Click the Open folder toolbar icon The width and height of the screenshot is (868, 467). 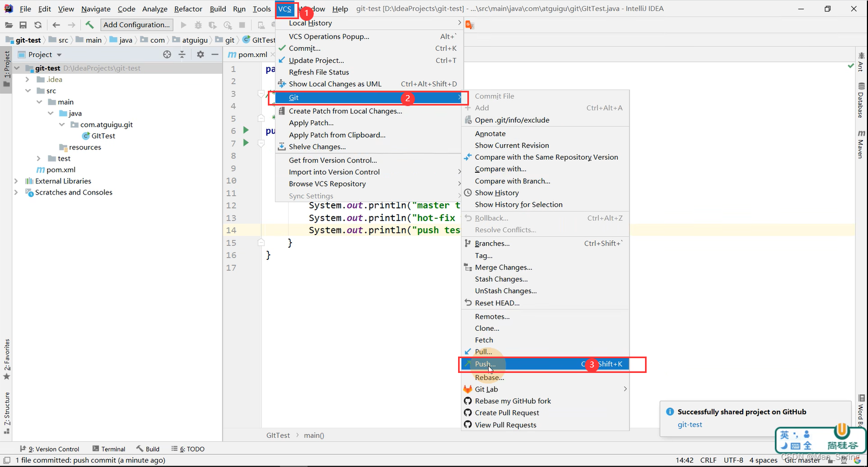point(9,25)
